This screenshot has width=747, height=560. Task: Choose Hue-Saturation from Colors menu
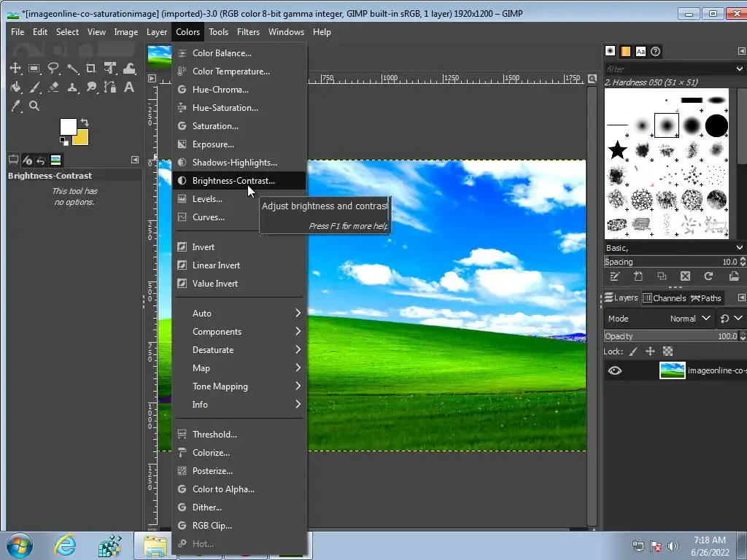tap(239, 108)
